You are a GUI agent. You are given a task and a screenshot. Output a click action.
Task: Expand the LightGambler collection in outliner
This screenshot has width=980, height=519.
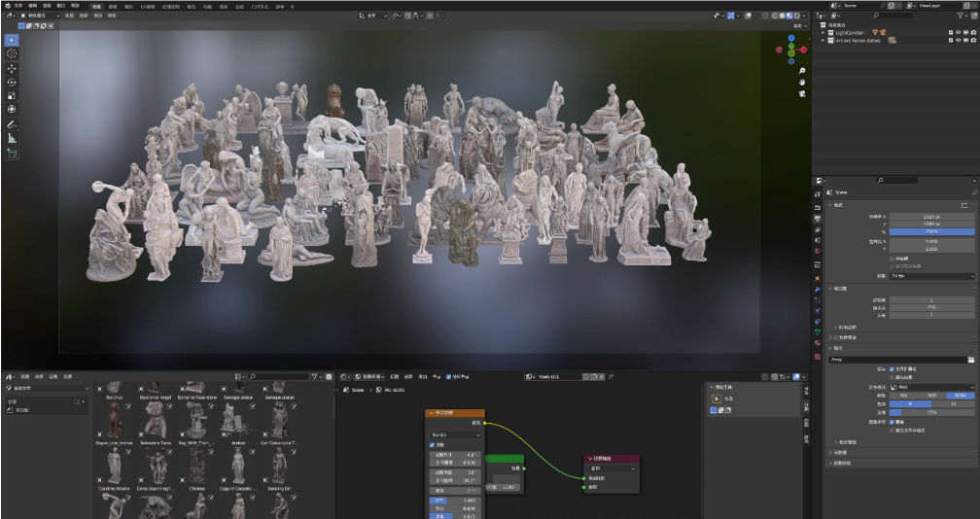tap(822, 32)
